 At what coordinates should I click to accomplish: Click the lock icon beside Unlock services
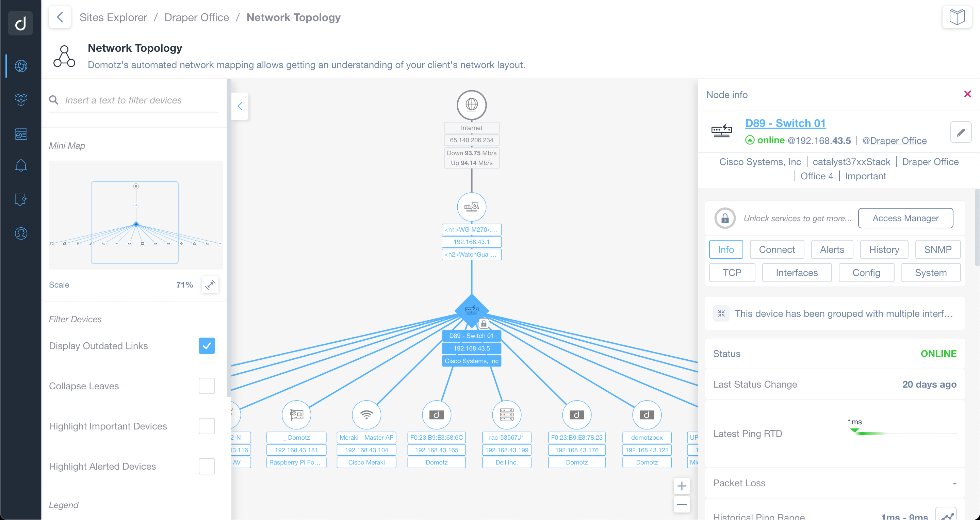click(725, 218)
